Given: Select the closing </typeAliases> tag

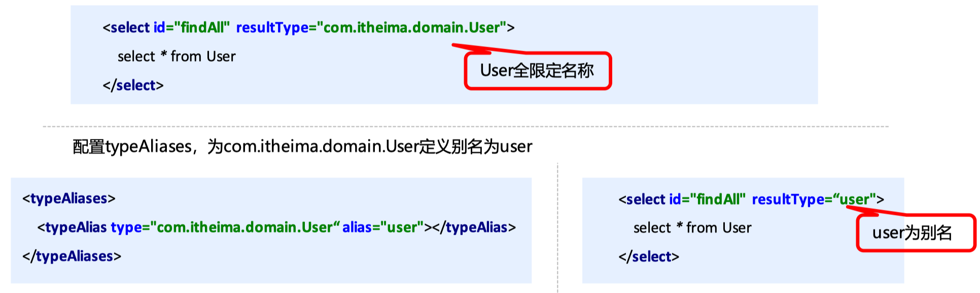Looking at the screenshot, I should tap(72, 256).
